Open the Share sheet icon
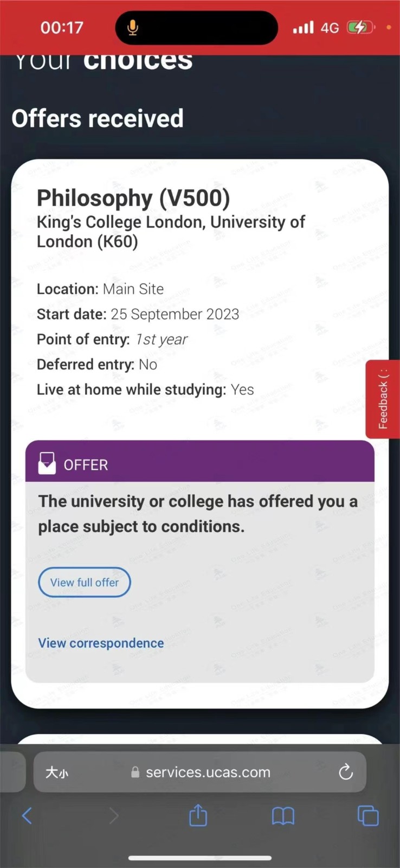The width and height of the screenshot is (400, 868). tap(198, 815)
